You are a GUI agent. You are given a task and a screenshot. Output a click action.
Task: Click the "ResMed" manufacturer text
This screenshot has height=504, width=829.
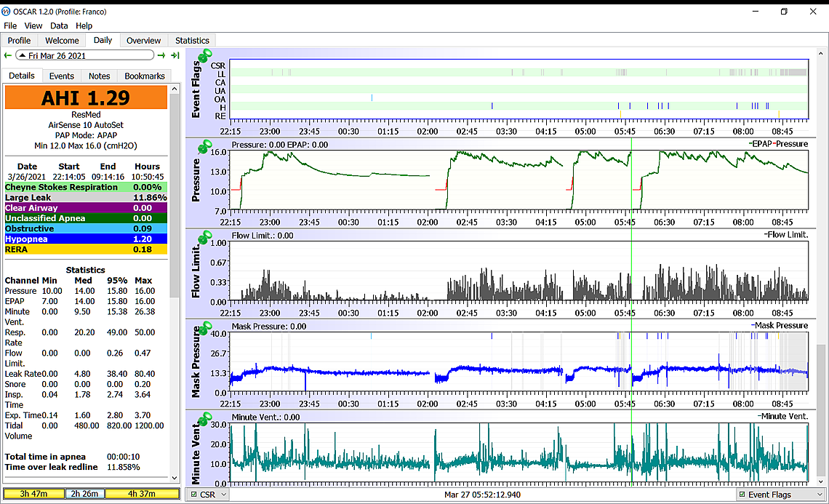pyautogui.click(x=86, y=115)
